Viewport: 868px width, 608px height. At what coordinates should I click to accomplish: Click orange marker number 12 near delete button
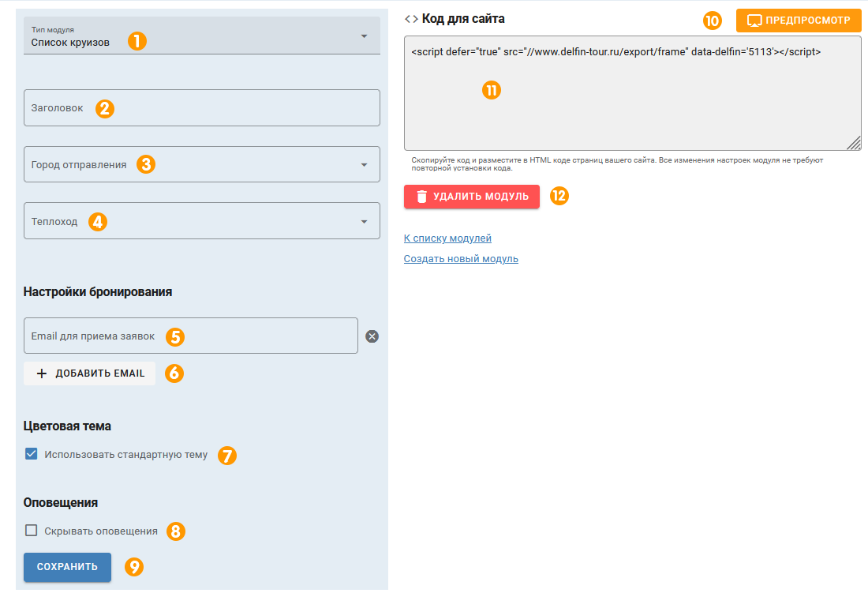click(559, 197)
